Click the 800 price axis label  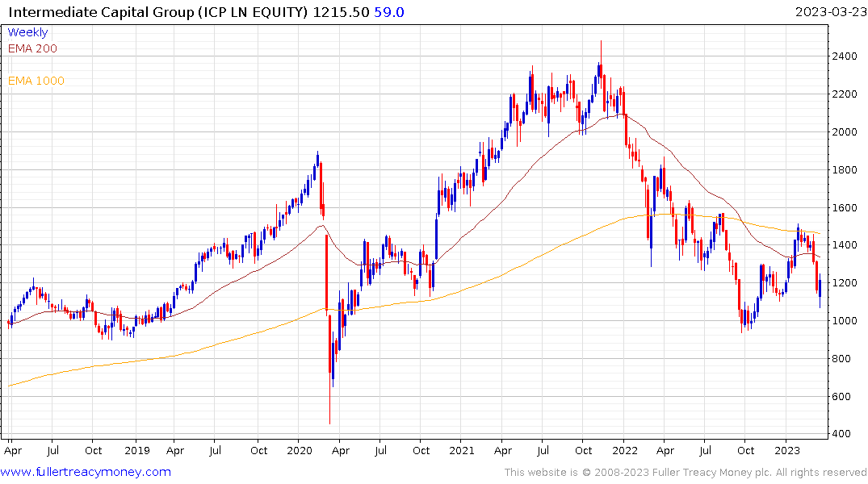tap(841, 358)
